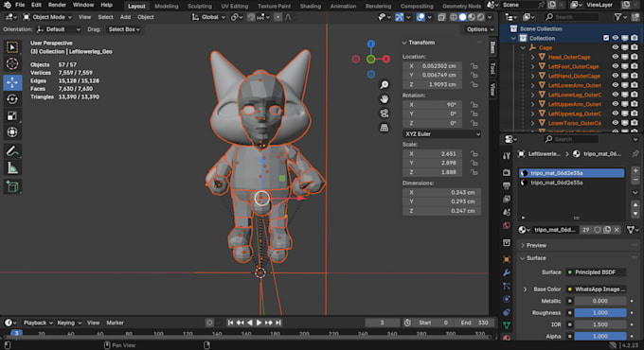
Task: Open the File menu
Action: [x=20, y=5]
